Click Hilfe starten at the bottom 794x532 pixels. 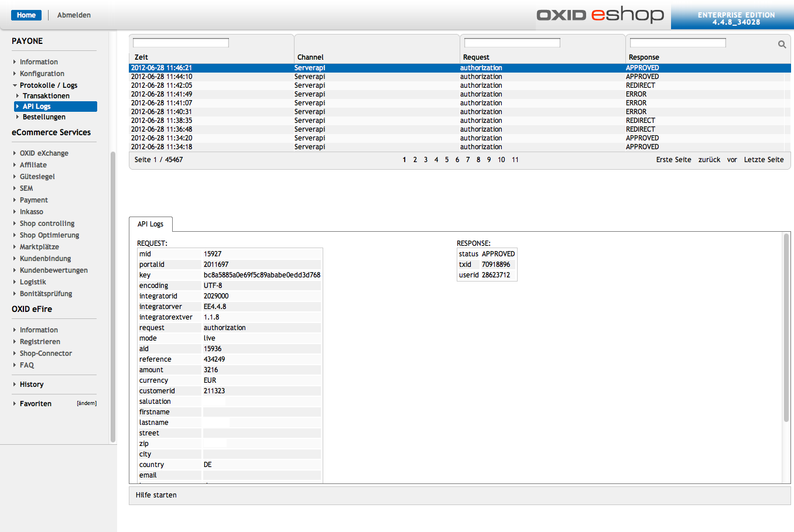[156, 495]
